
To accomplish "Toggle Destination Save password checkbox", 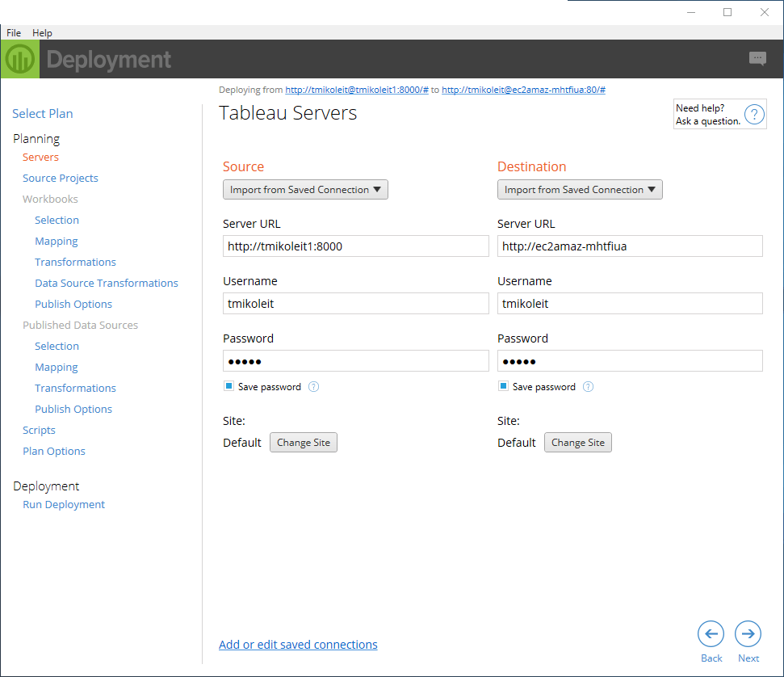I will 503,387.
